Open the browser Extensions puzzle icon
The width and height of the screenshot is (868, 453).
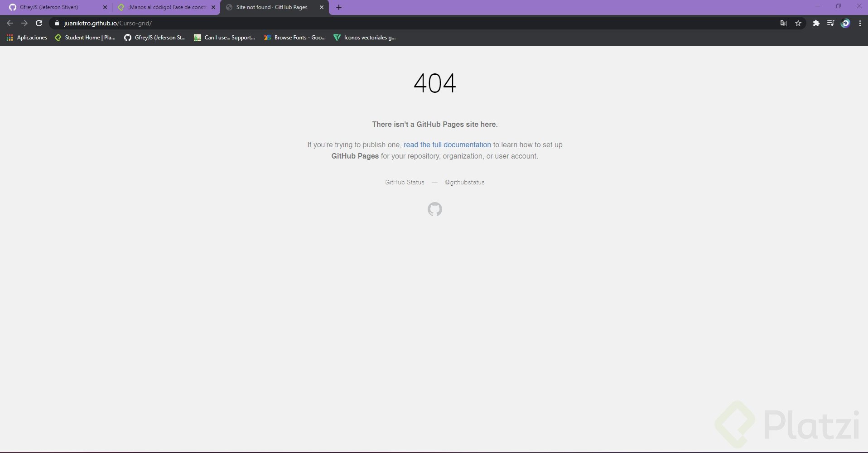point(816,23)
